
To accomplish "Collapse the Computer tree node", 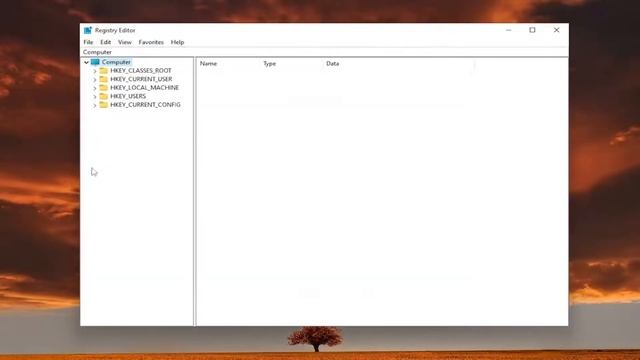I will (87, 62).
